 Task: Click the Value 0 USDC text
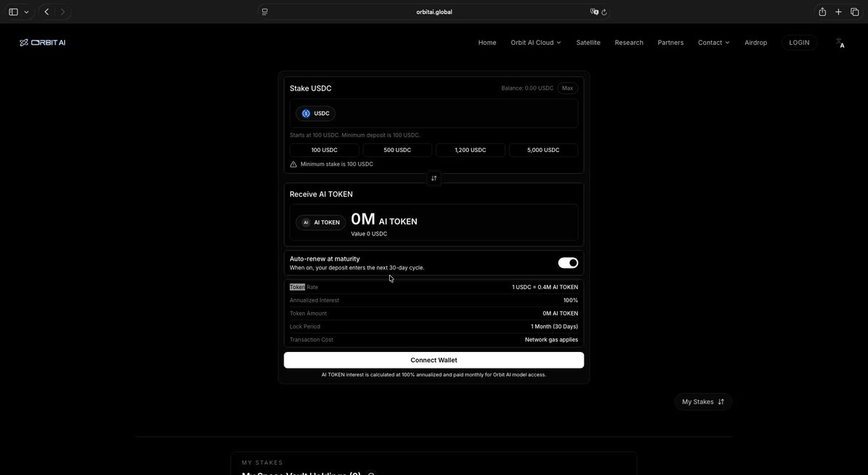pyautogui.click(x=369, y=234)
